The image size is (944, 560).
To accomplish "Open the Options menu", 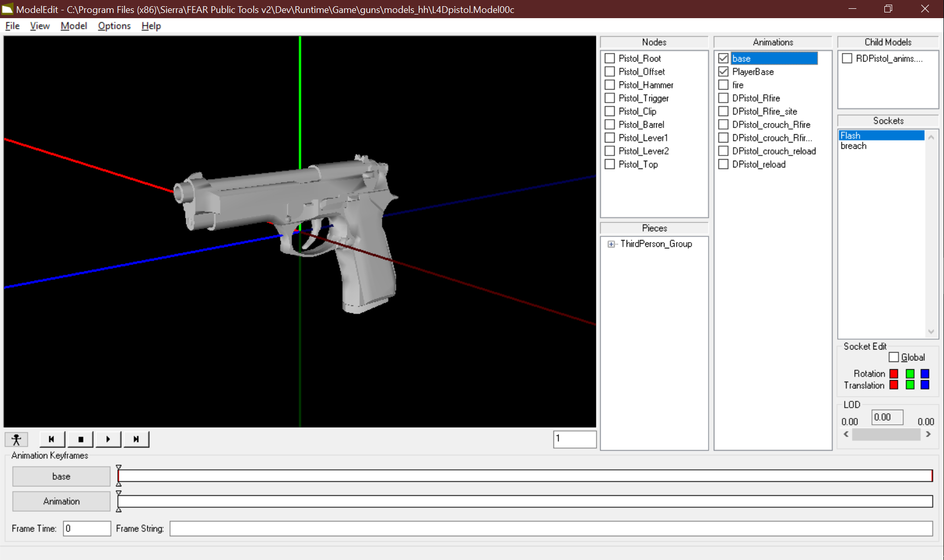I will click(x=114, y=26).
